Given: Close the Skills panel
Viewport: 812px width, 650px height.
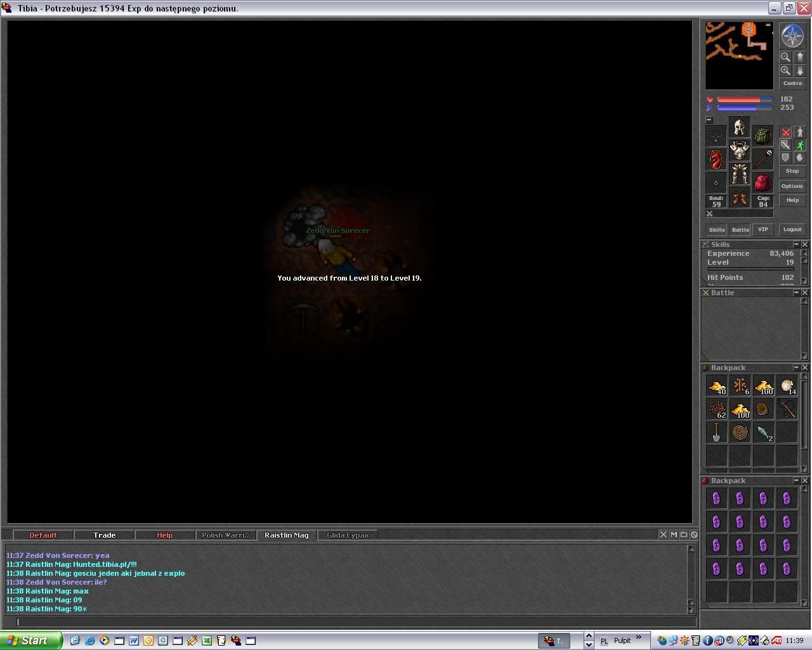Looking at the screenshot, I should (805, 244).
